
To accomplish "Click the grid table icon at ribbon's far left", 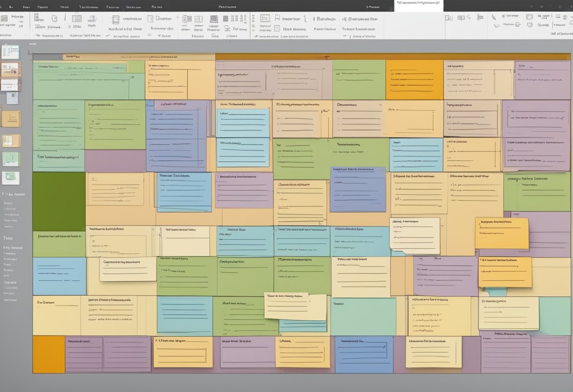I will 4,19.
